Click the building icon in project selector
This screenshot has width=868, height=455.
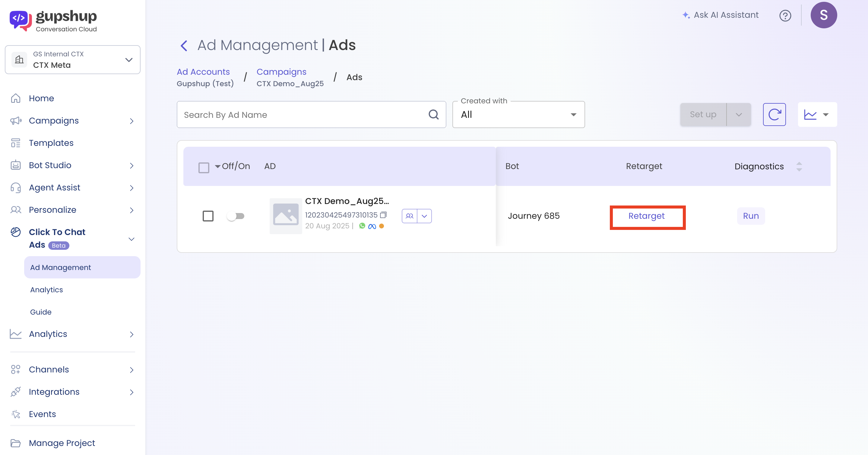[x=20, y=60]
